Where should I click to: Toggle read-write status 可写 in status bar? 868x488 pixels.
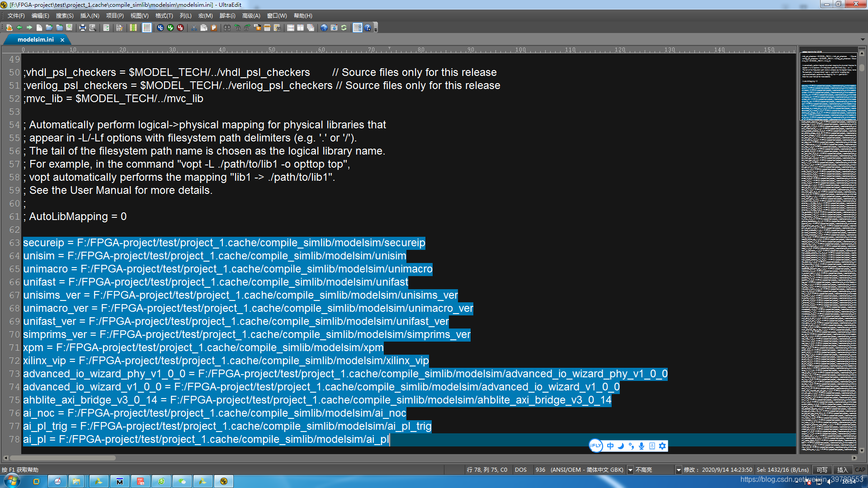[x=821, y=470]
